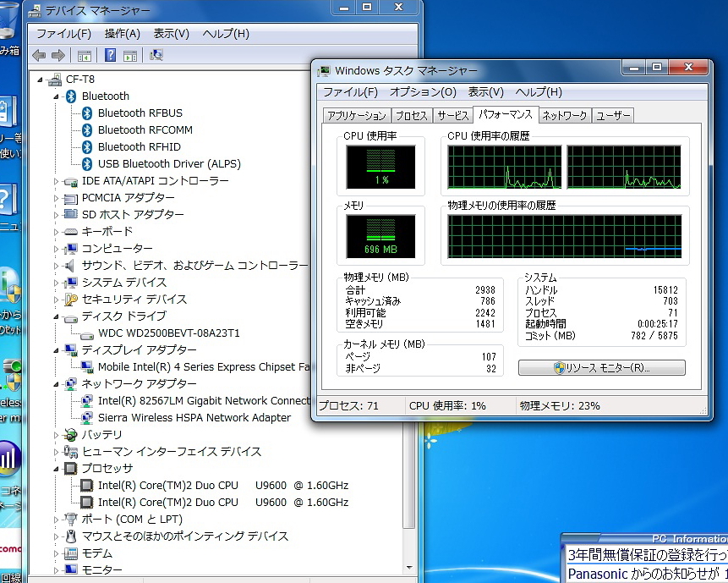Collapse the ディスク ドライブ node
Image resolution: width=728 pixels, height=583 pixels.
coord(56,316)
